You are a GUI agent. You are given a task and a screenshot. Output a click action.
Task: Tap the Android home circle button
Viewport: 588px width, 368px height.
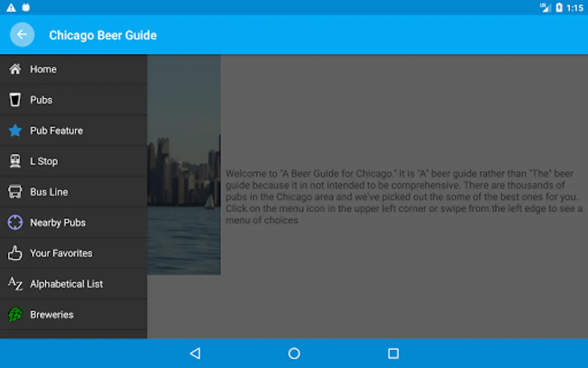point(294,353)
